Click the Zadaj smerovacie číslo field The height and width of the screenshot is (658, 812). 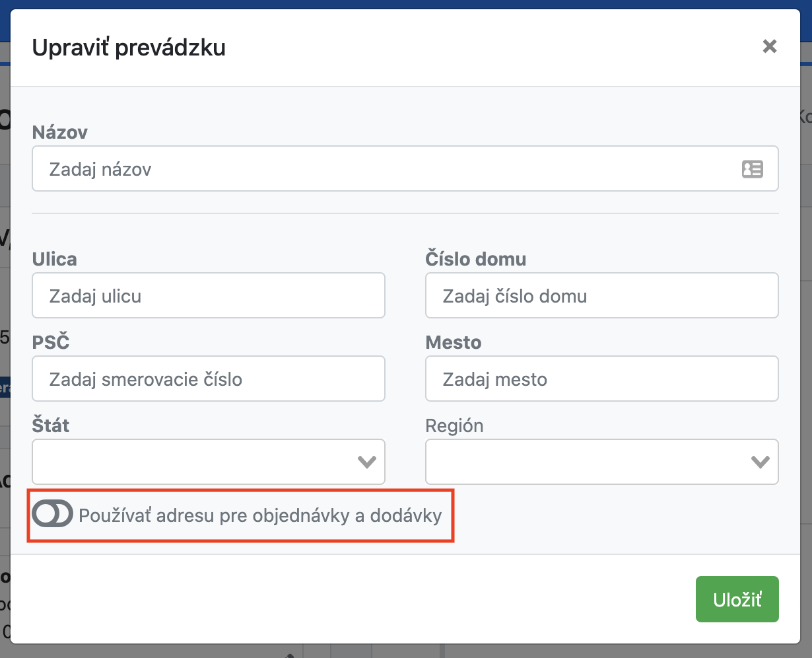208,379
